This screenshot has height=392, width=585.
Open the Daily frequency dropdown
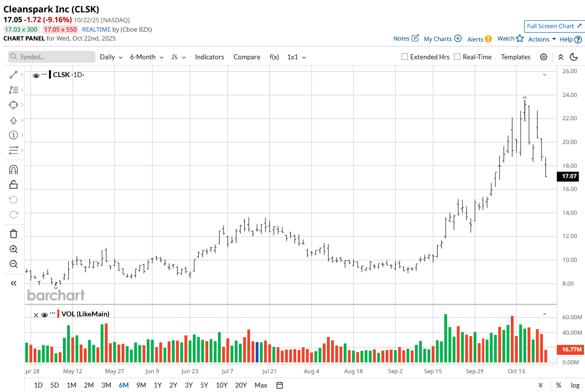(x=111, y=57)
